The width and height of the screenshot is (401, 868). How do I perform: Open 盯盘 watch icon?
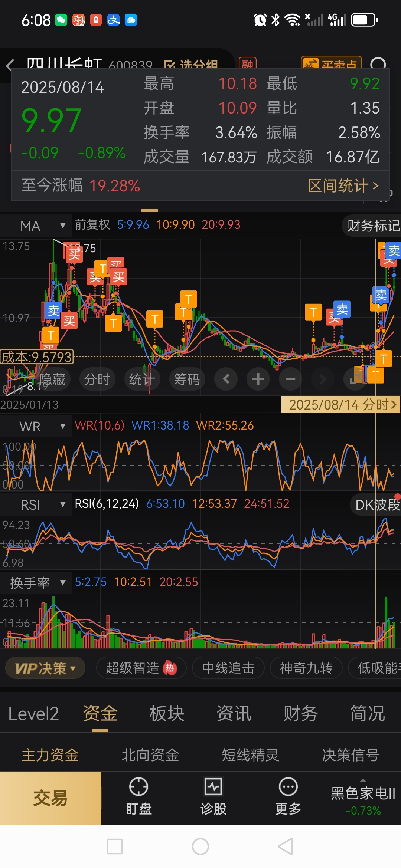coord(138,797)
